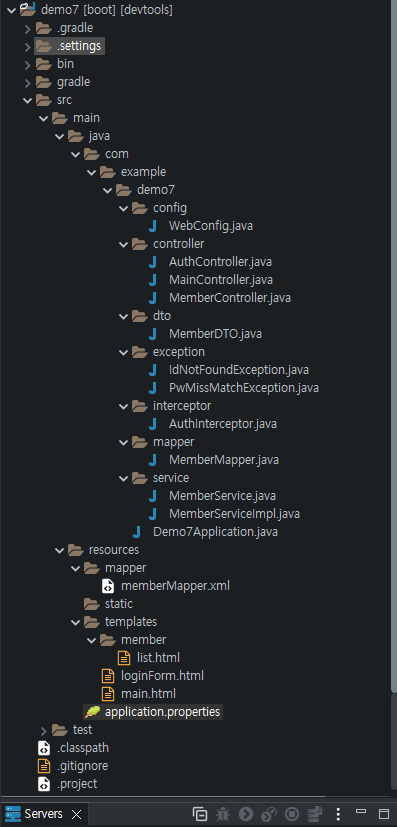
Task: Click the .classpath file icon
Action: (x=44, y=748)
